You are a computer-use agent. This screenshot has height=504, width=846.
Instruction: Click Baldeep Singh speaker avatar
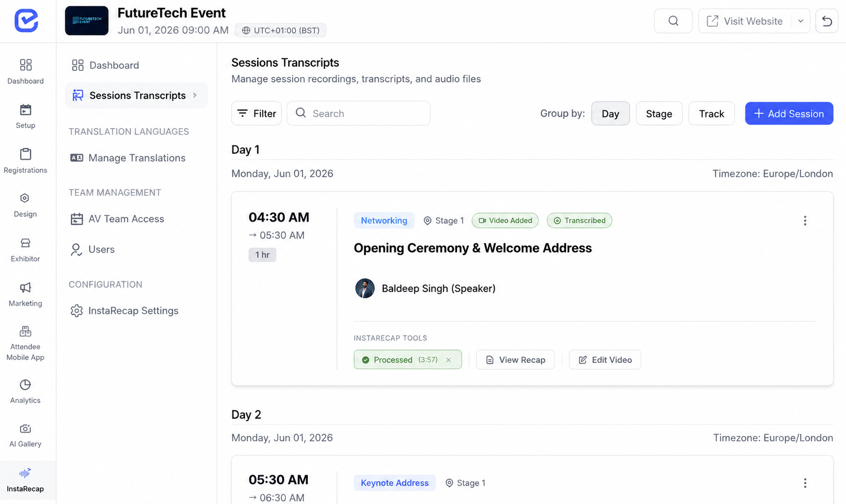[x=365, y=288]
